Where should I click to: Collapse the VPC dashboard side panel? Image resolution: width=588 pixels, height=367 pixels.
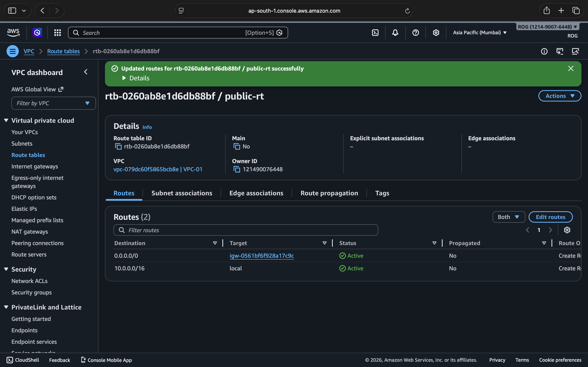[x=86, y=72]
